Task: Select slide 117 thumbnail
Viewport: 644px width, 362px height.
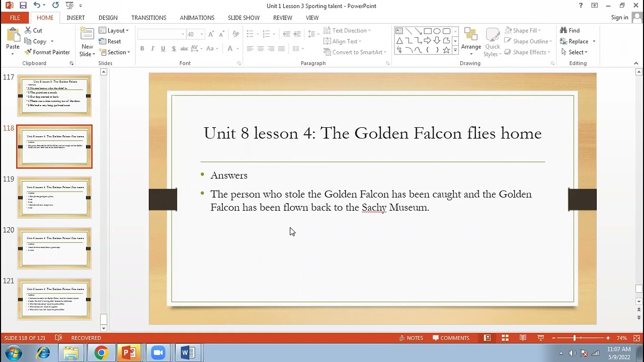Action: [x=54, y=96]
